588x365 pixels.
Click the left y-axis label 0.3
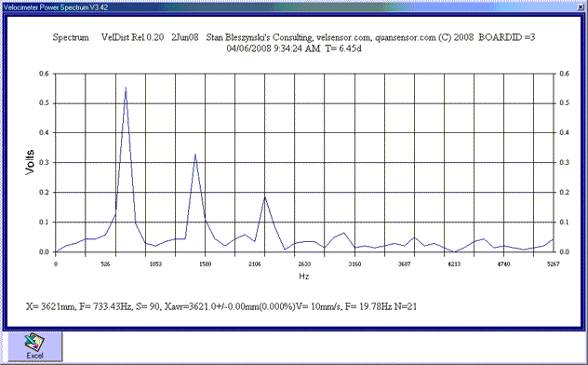tap(45, 163)
